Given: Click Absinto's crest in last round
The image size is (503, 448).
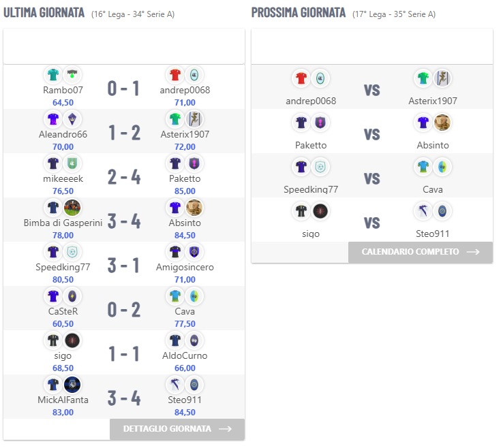Looking at the screenshot, I should tap(195, 208).
